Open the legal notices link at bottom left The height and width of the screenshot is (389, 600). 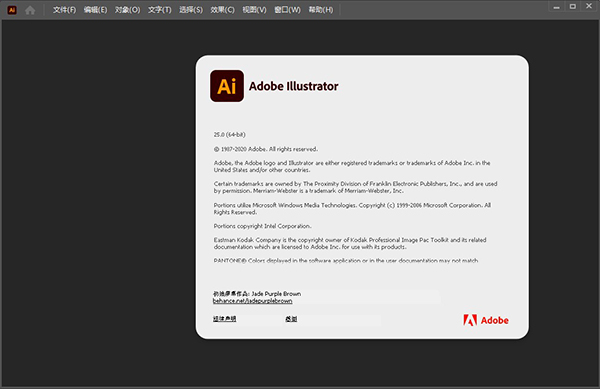(225, 319)
